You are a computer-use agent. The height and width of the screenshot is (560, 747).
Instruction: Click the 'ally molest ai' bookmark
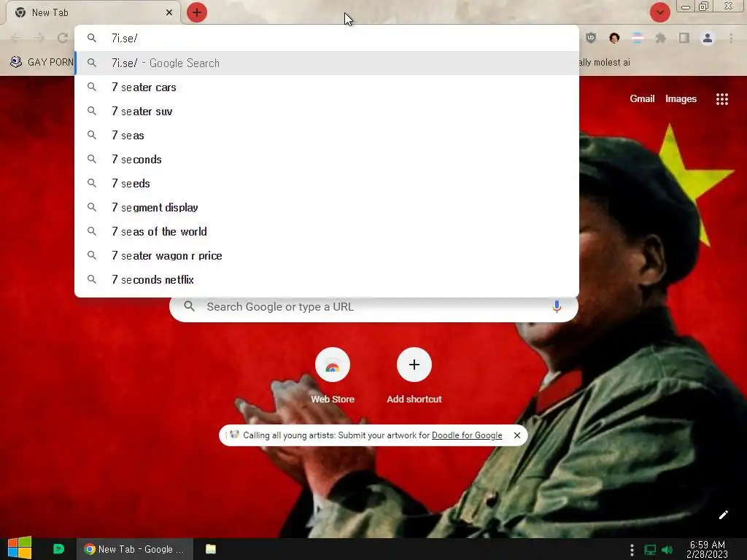click(x=605, y=63)
